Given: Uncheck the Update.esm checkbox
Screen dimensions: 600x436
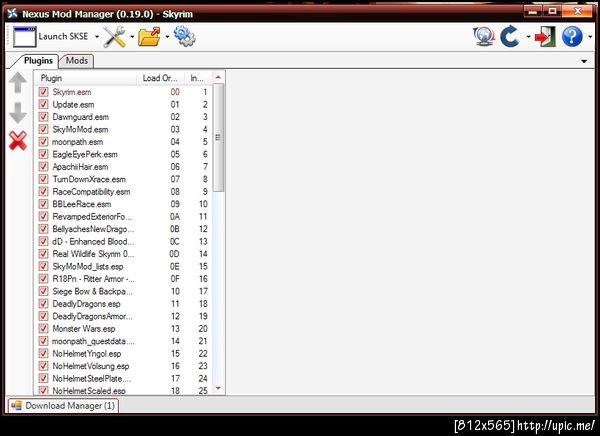Looking at the screenshot, I should (43, 104).
